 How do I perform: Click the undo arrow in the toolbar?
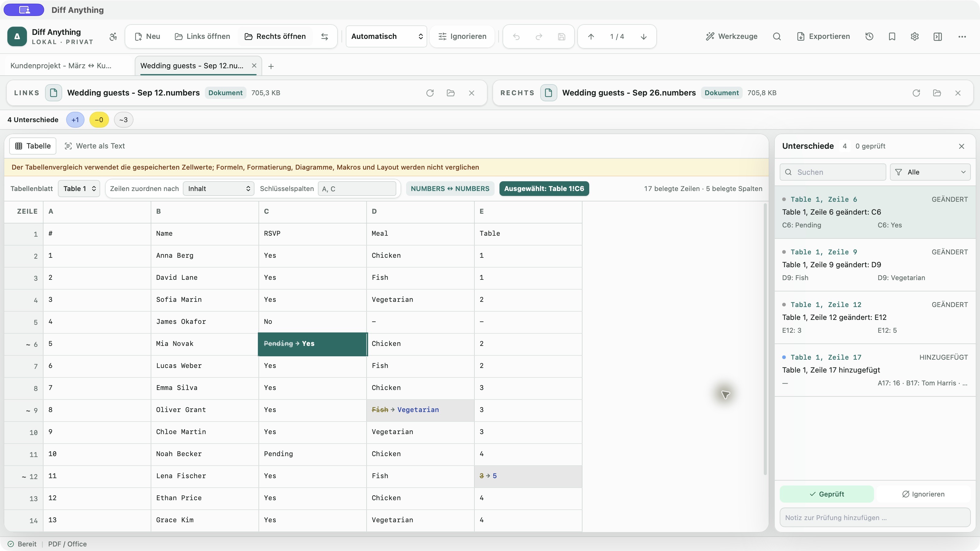point(516,36)
